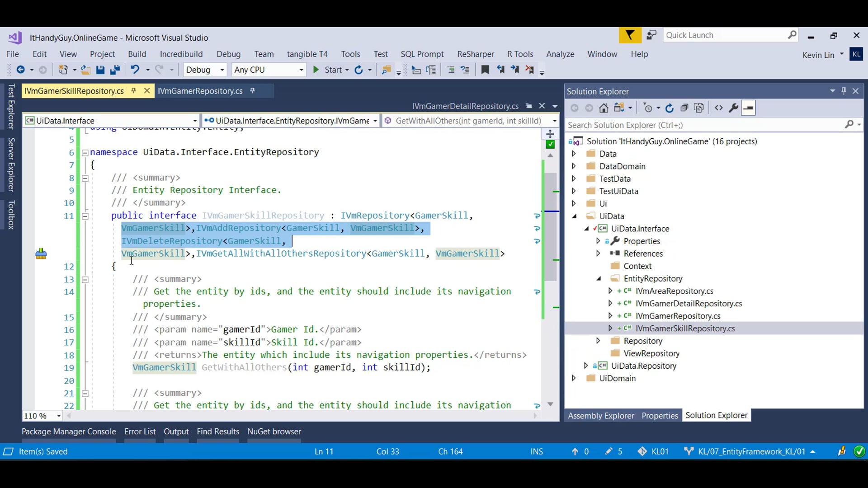
Task: Open the Any CPU platform dropdown
Action: click(301, 70)
